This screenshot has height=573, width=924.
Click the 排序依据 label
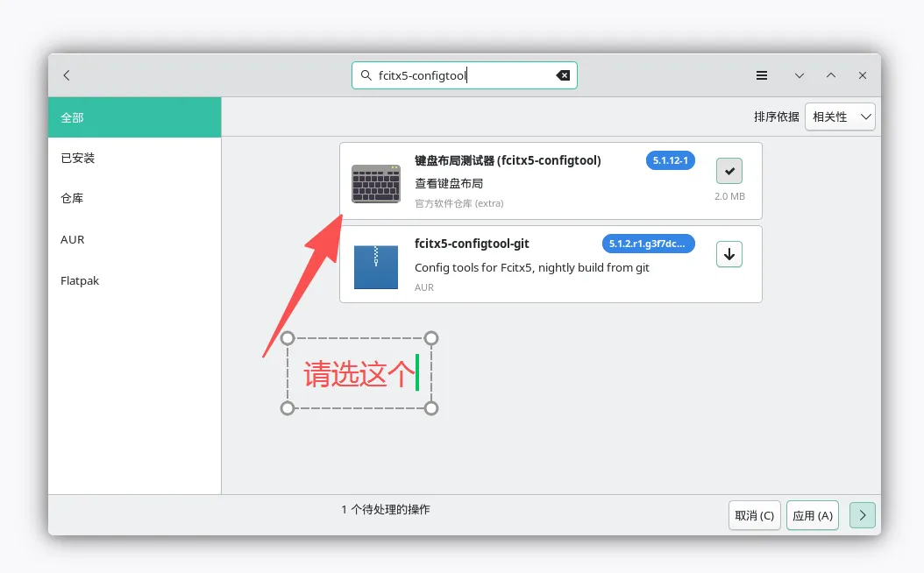pyautogui.click(x=776, y=117)
